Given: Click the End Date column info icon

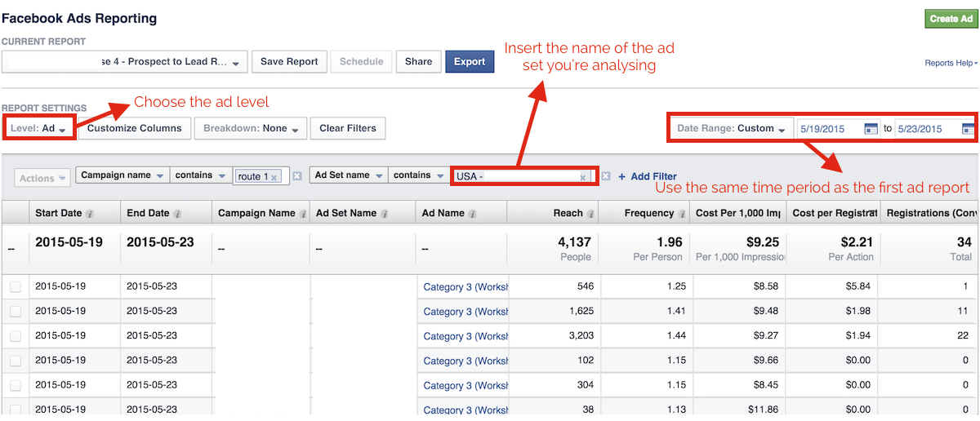Looking at the screenshot, I should tap(177, 214).
